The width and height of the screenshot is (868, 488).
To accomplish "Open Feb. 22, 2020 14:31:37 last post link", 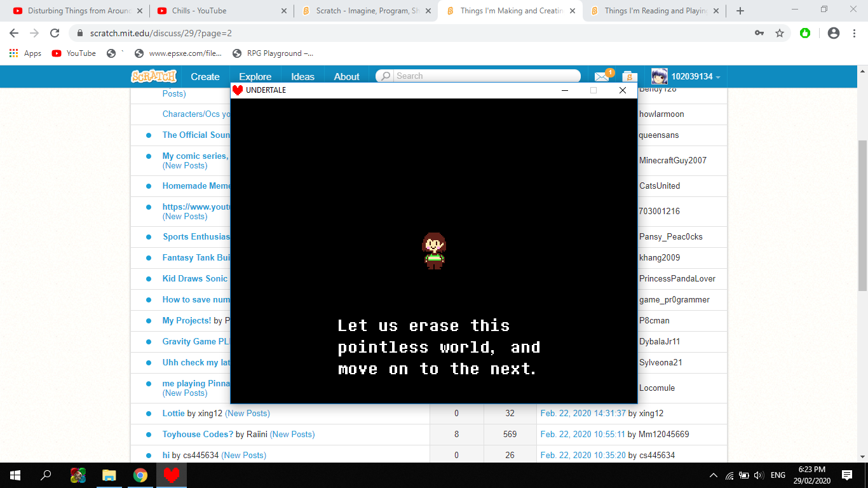I will [x=583, y=413].
